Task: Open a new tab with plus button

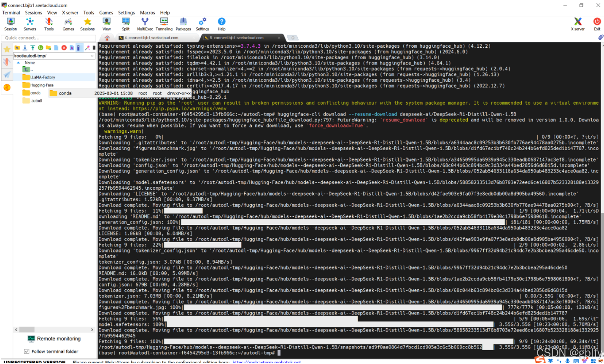Action: 292,38
